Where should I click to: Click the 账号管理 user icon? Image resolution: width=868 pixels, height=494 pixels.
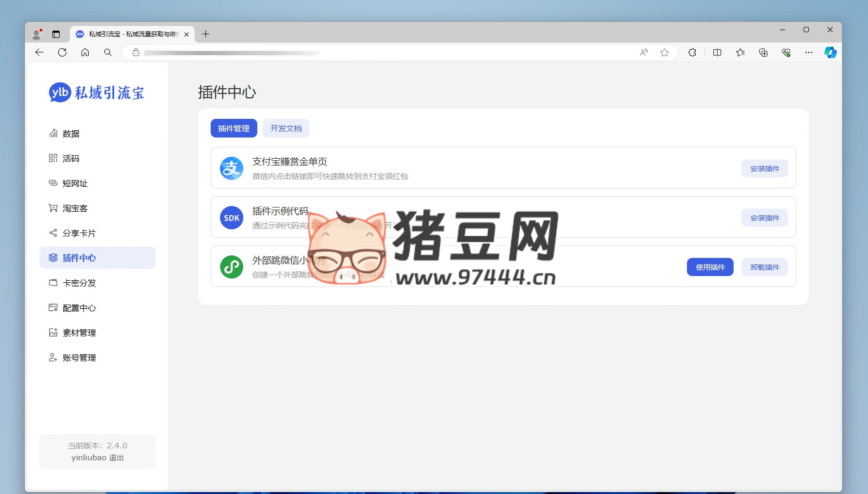tap(53, 358)
